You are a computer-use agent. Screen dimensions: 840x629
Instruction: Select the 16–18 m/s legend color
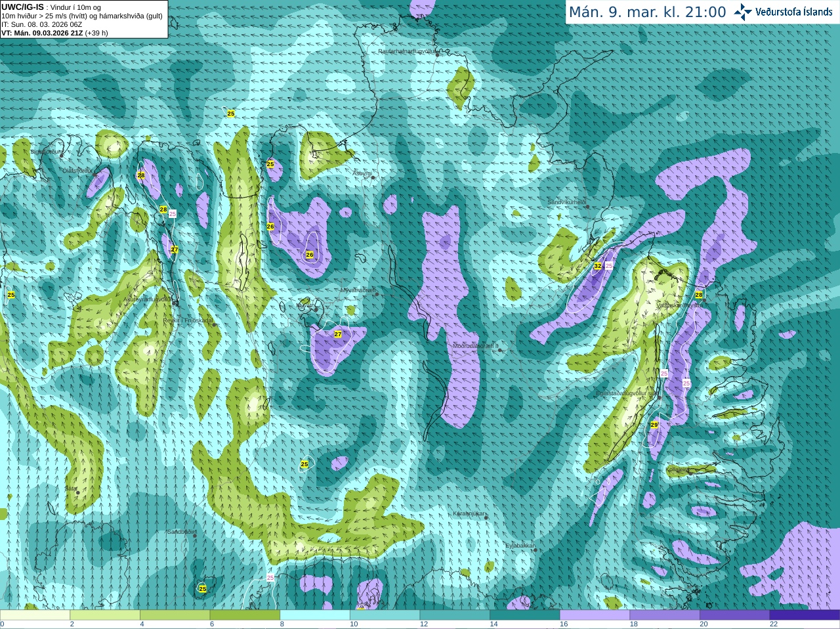click(x=595, y=615)
